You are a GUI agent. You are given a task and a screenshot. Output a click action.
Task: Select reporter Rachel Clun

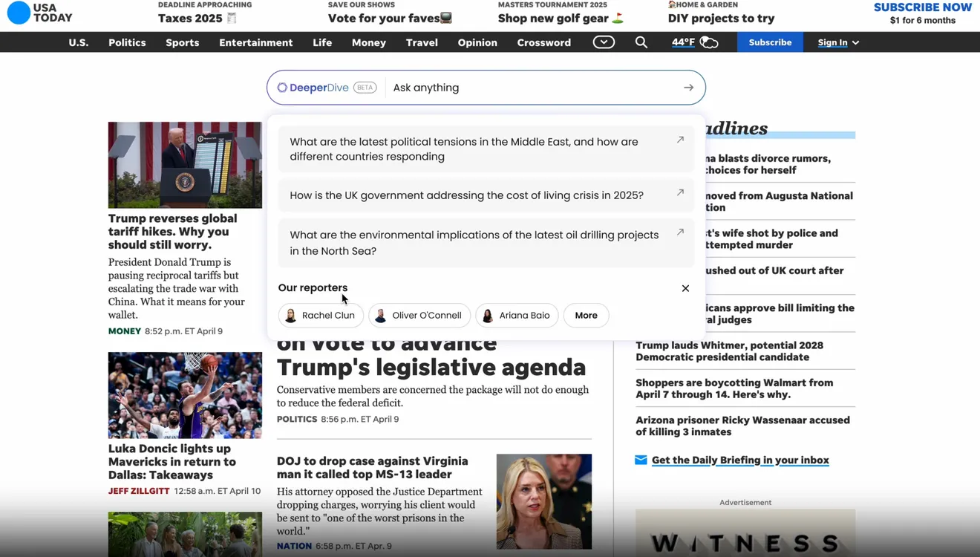pos(321,316)
